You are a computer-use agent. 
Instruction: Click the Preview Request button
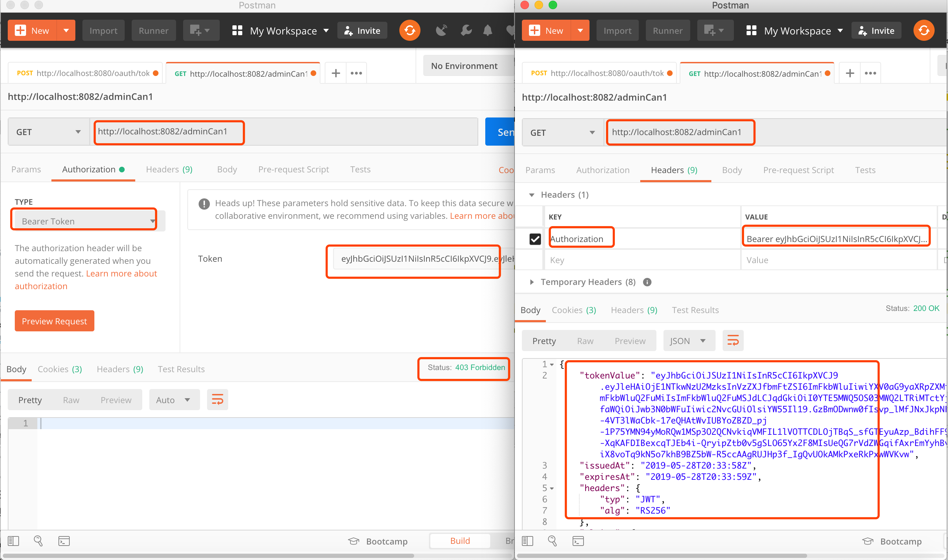pyautogui.click(x=54, y=321)
